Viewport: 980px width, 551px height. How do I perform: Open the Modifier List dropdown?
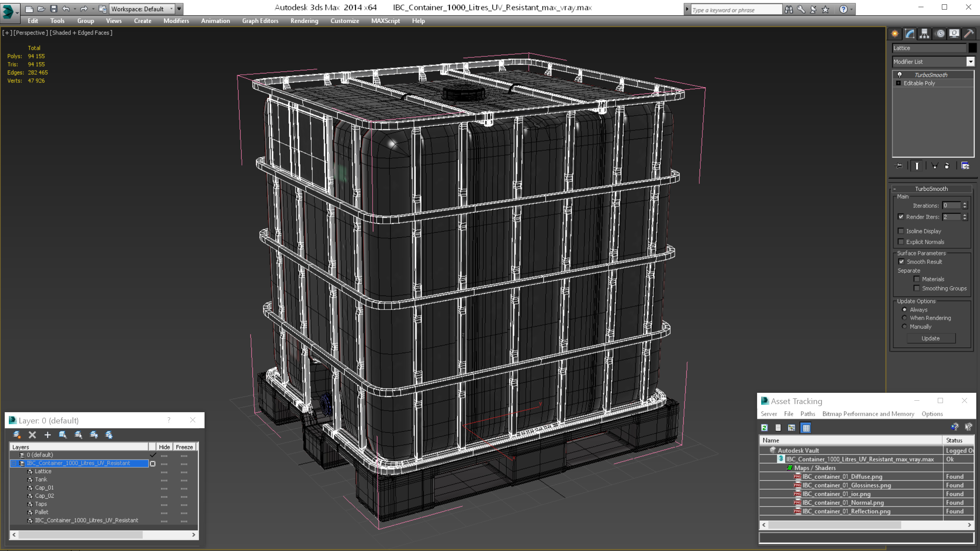970,62
